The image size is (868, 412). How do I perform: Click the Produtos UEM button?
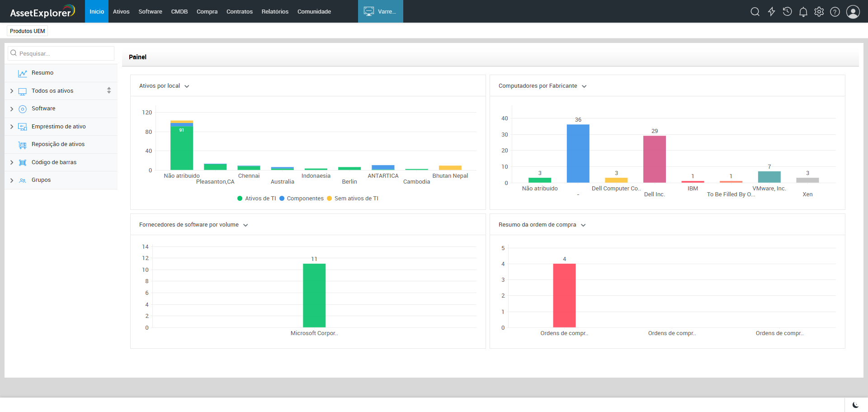coord(27,31)
